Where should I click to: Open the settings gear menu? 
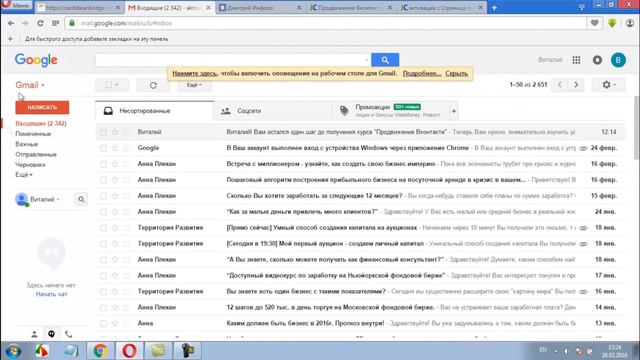point(608,84)
